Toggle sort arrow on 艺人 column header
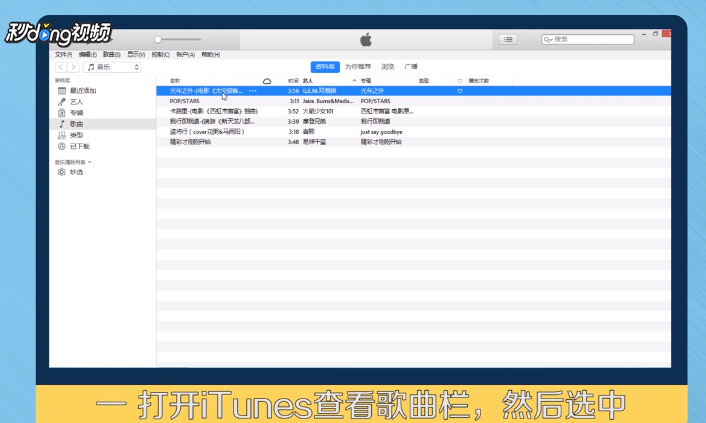The width and height of the screenshot is (706, 423). 354,81
